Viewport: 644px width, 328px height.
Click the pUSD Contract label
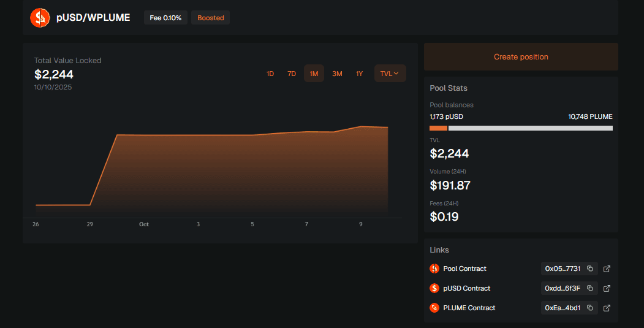pos(466,288)
